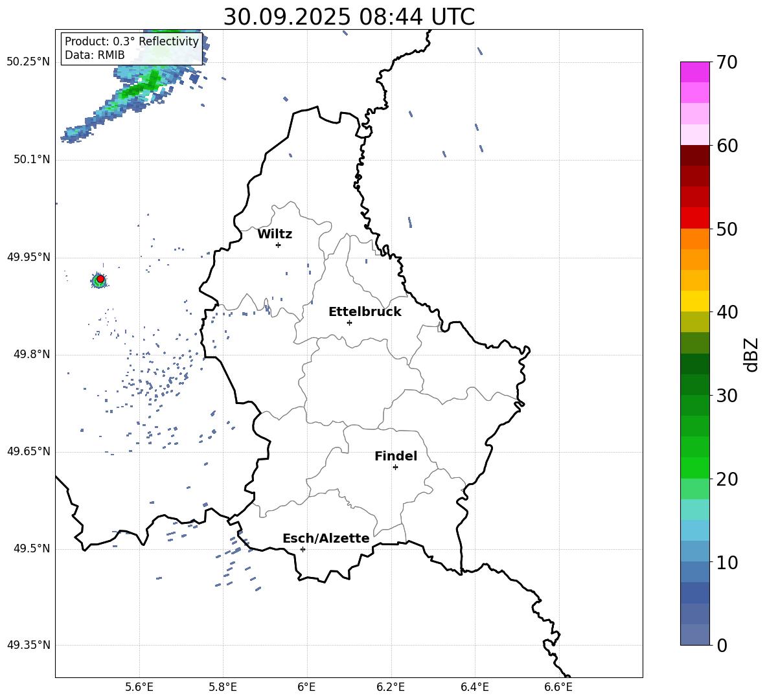This screenshot has width=767, height=700.
Task: Click the 5.6°E longitude label
Action: point(139,687)
